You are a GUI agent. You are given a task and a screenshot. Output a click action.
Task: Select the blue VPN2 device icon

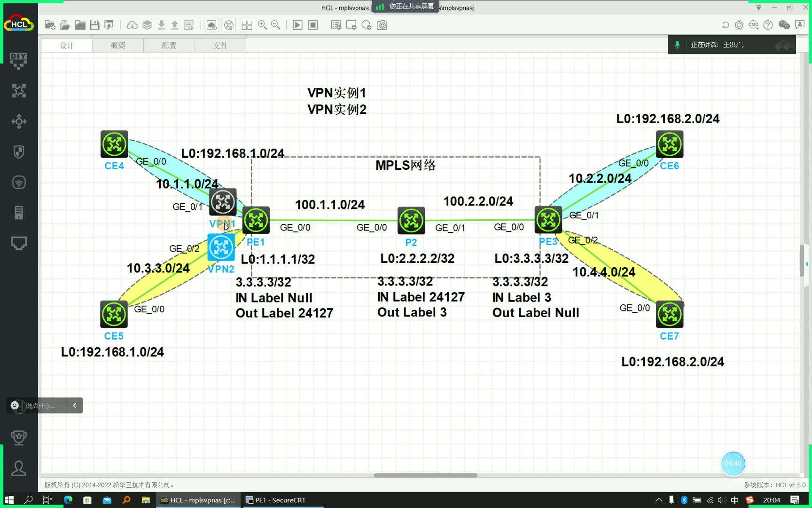click(x=221, y=247)
